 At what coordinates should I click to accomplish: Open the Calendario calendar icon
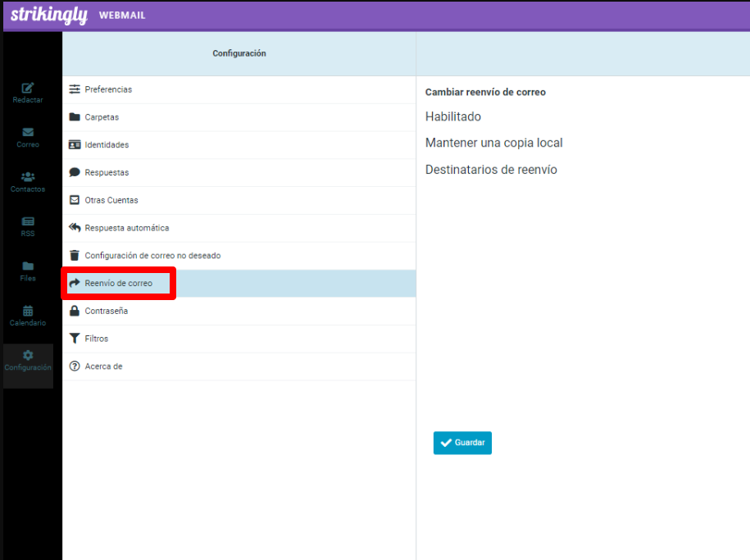[28, 311]
